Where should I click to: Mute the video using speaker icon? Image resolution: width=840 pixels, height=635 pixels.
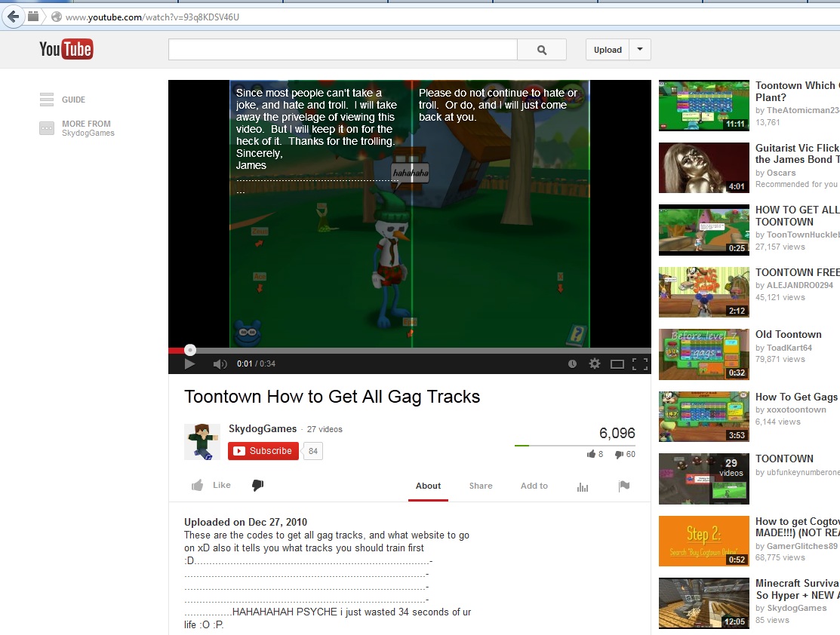coord(220,364)
